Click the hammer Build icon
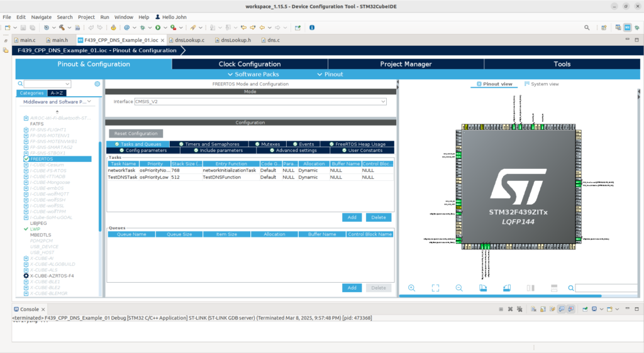The width and height of the screenshot is (644, 353). click(x=62, y=28)
